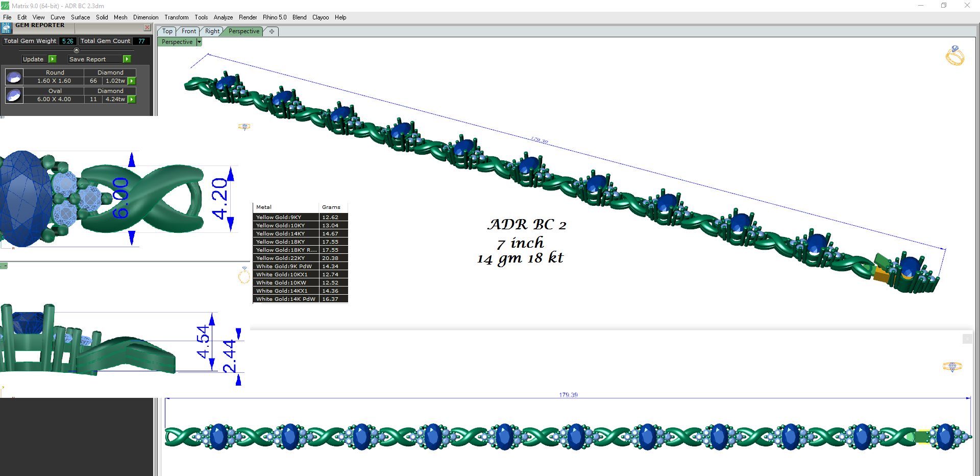The width and height of the screenshot is (980, 476).
Task: Click perspective ring icon in viewport corner
Action: (954, 56)
